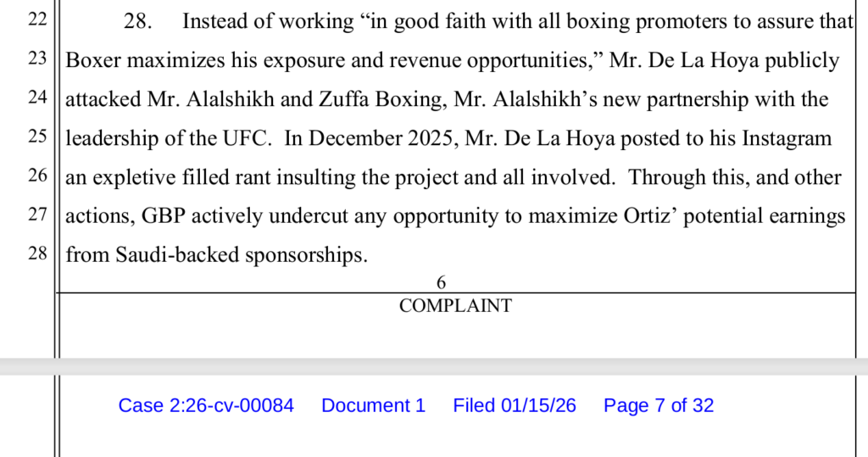Click the word "GBP" in the paragraph
Screen dimensions: 868x457
pyautogui.click(x=163, y=215)
